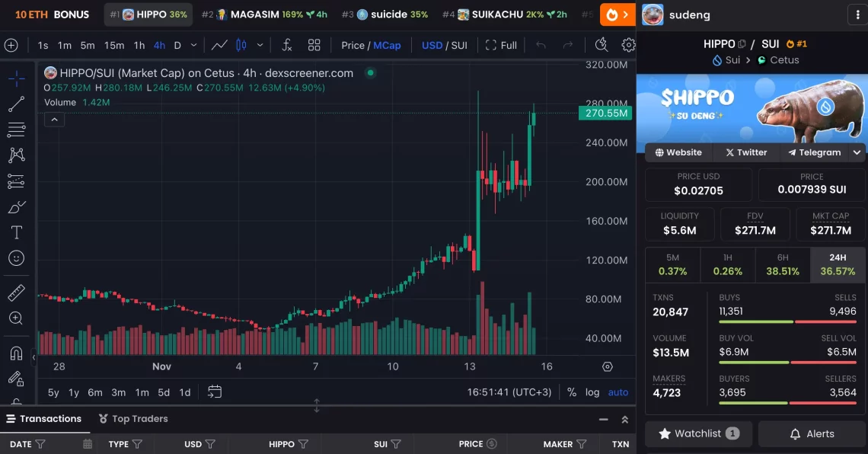Screen dimensions: 868x454
Task: Click the candlestick chart style icon
Action: 241,45
